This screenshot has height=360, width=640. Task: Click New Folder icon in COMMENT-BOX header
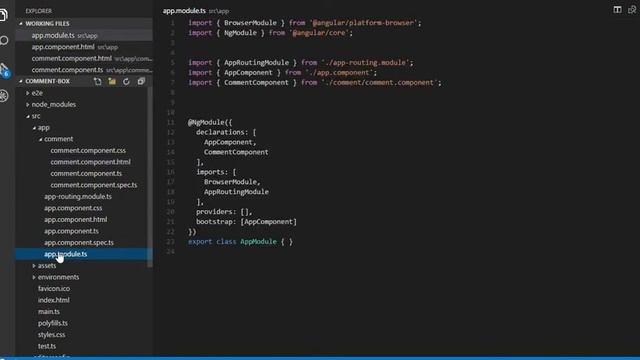(112, 81)
